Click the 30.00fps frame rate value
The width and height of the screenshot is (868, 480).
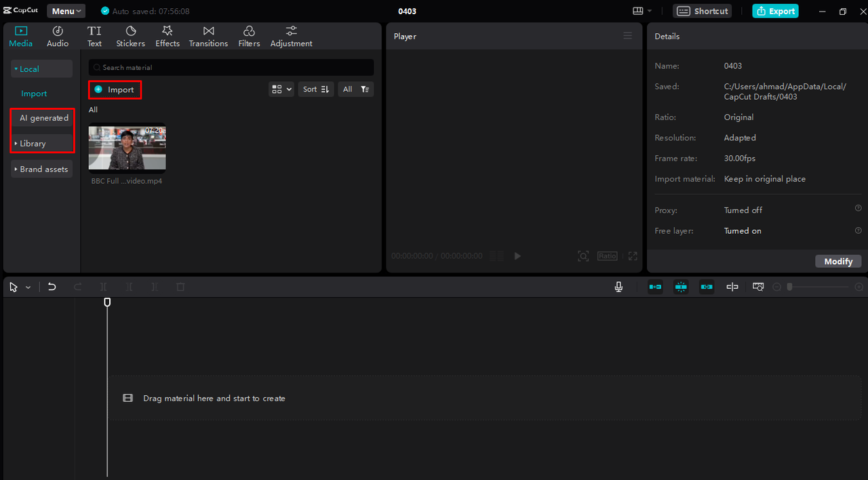pos(740,158)
